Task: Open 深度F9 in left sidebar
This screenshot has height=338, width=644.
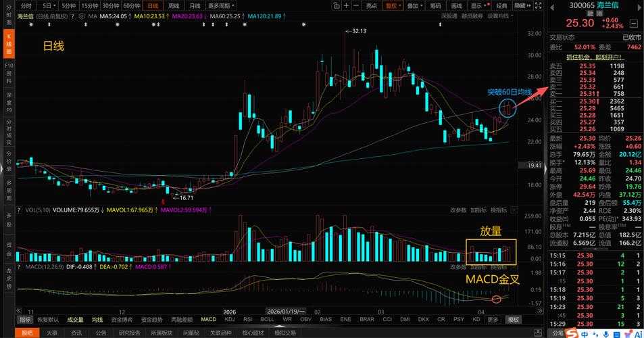Action: click(9, 102)
